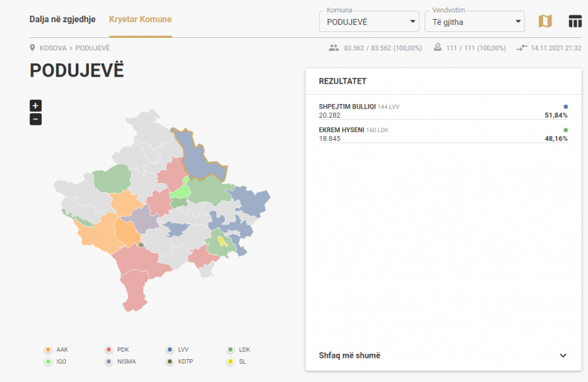
Task: Click the ballot box icon
Action: click(437, 47)
